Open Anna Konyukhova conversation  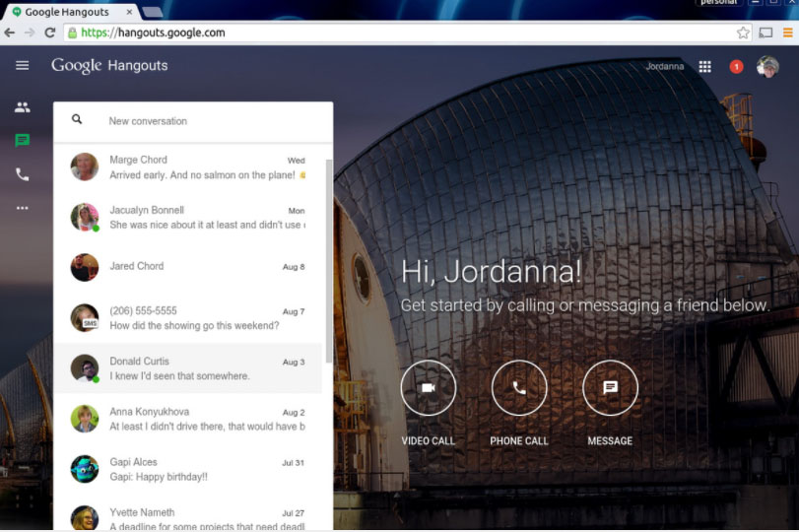click(187, 419)
